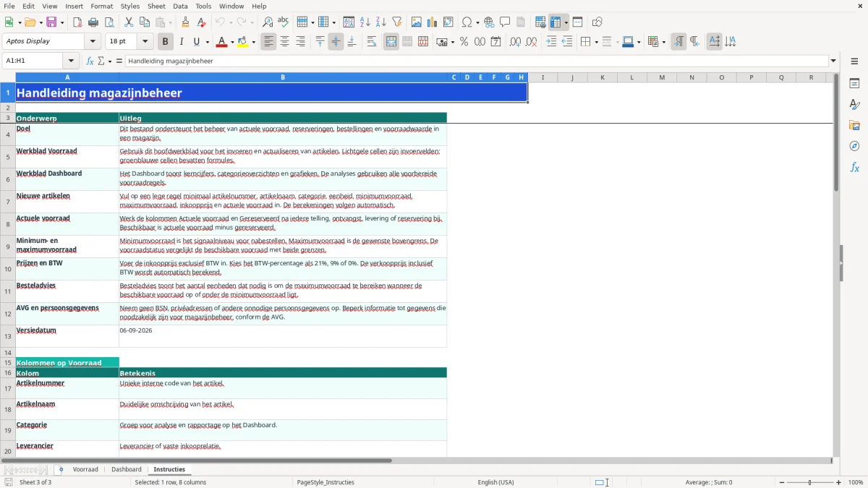The image size is (868, 488).
Task: Click row 10 header
Action: coord(8,269)
